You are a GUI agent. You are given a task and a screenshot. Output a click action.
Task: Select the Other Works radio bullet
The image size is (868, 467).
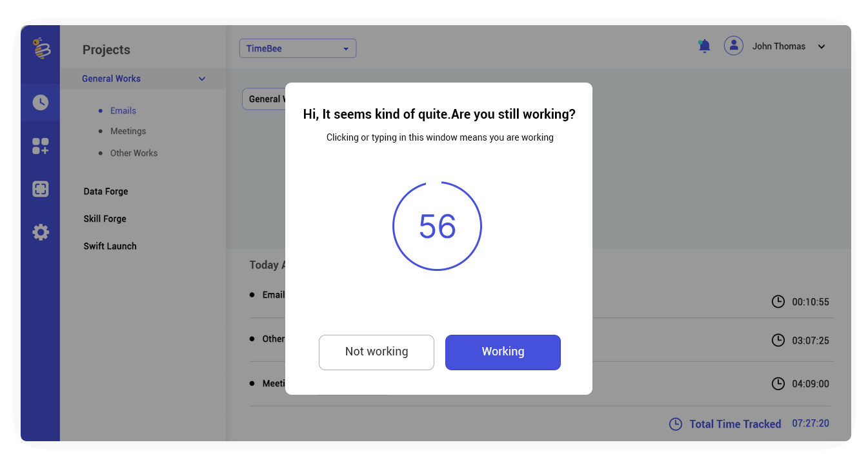click(x=101, y=153)
